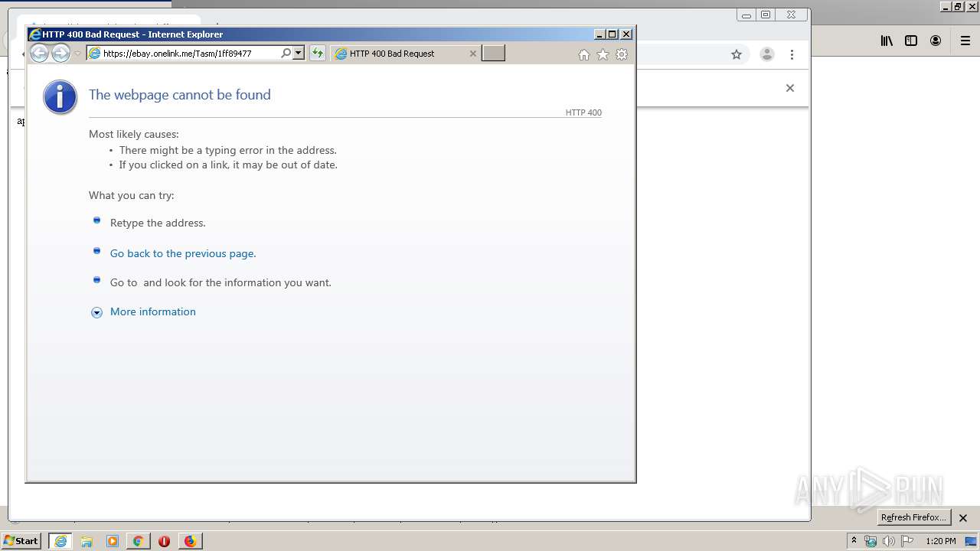
Task: Open the Firefox hamburger menu
Action: pyautogui.click(x=965, y=41)
